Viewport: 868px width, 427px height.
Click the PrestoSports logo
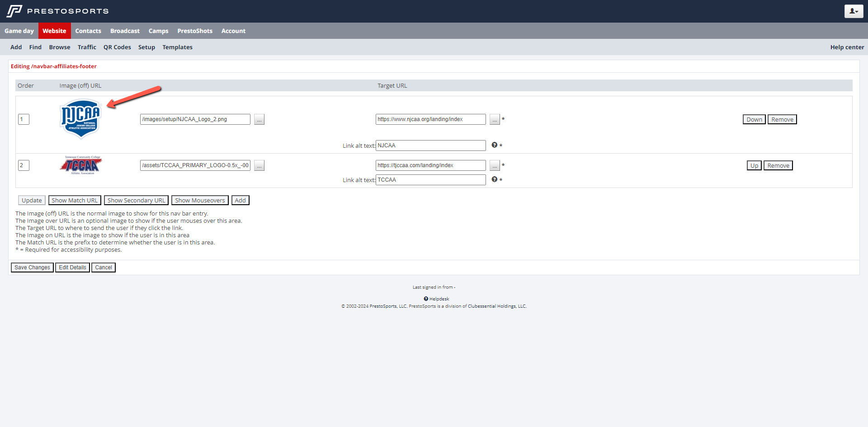[x=57, y=11]
